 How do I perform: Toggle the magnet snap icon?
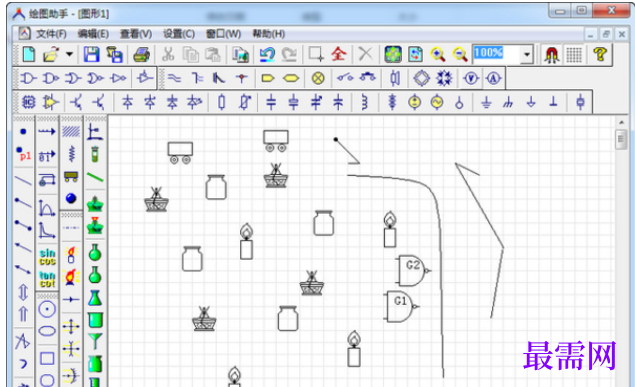click(x=552, y=54)
